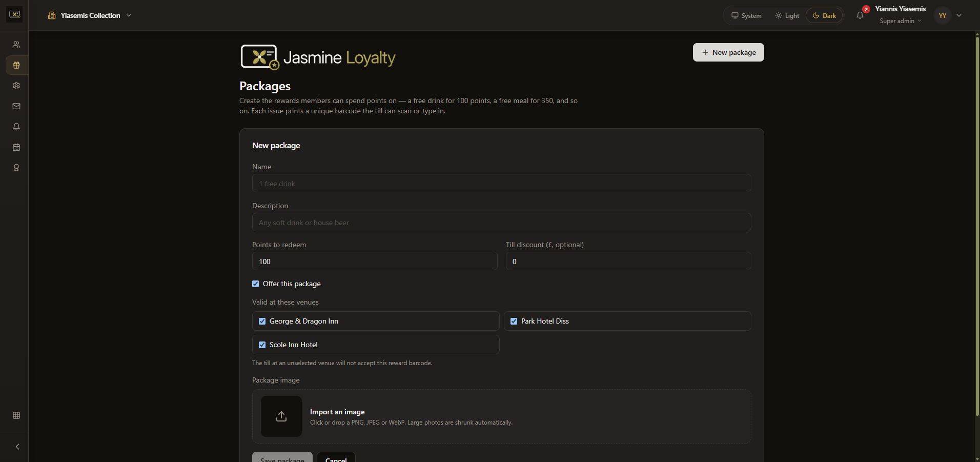Click the Name input field
980x462 pixels.
pos(502,183)
